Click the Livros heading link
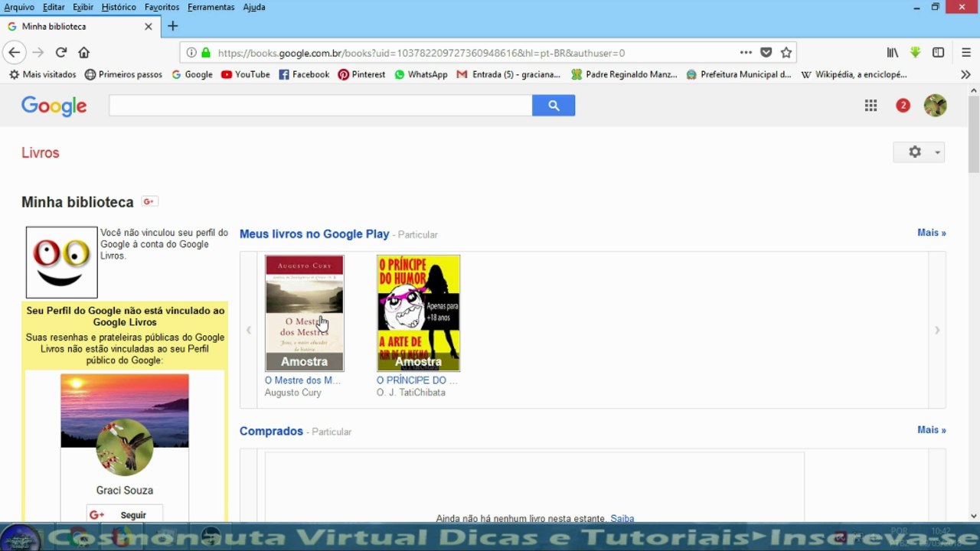The height and width of the screenshot is (551, 980). [x=41, y=152]
